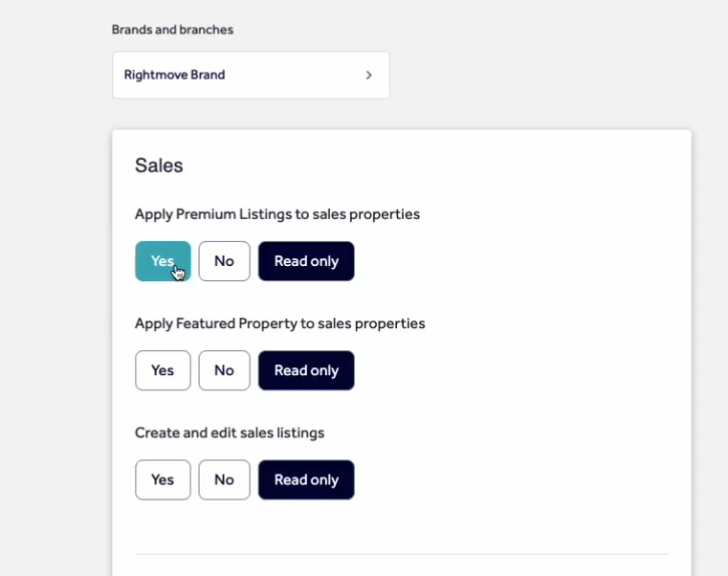Disable applying Featured Property to sales properties
Screen dimensions: 728x576
[224, 370]
